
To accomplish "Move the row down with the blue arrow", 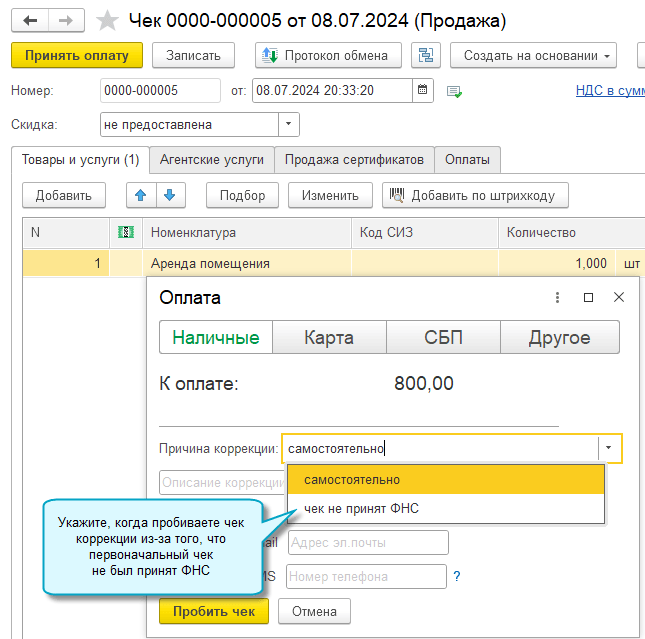I will point(169,195).
